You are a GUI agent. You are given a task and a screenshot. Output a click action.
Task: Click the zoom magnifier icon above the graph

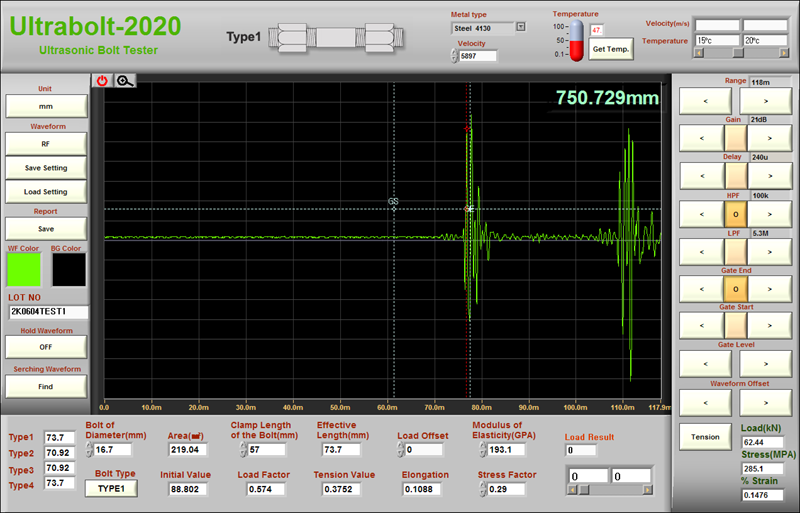pyautogui.click(x=125, y=81)
